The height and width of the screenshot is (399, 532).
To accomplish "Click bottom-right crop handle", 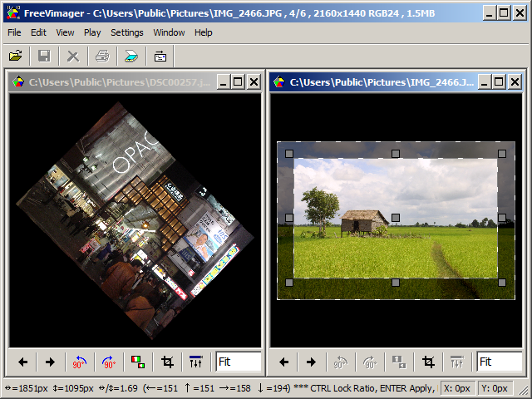I will pos(502,283).
